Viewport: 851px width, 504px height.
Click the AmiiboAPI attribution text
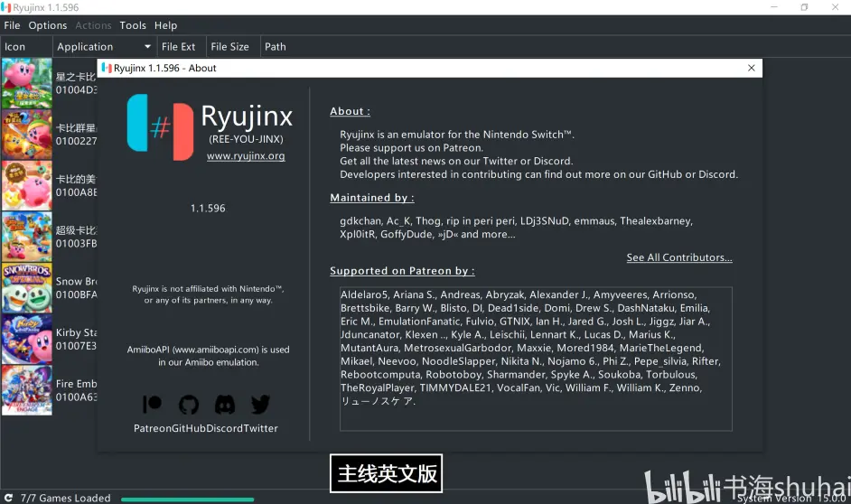(208, 356)
